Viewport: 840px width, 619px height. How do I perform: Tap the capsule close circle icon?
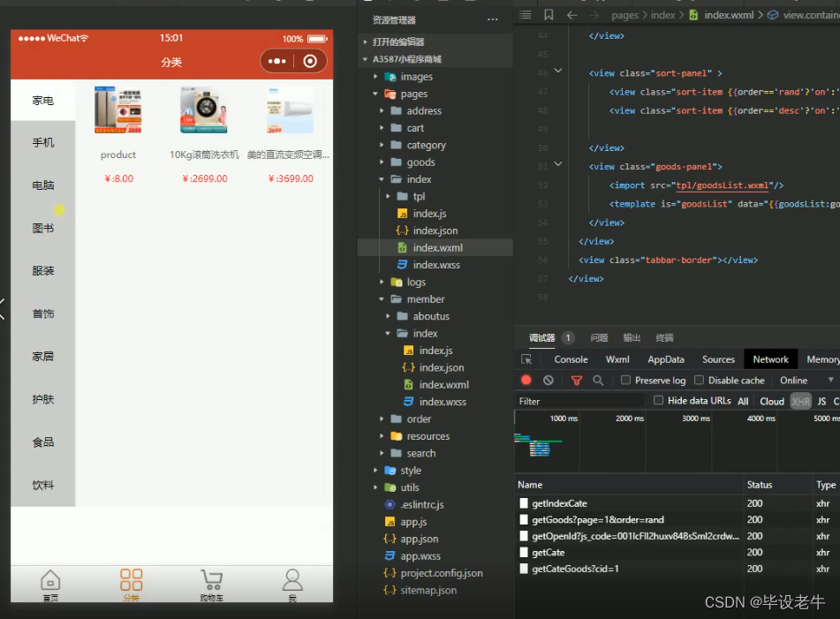pyautogui.click(x=310, y=61)
